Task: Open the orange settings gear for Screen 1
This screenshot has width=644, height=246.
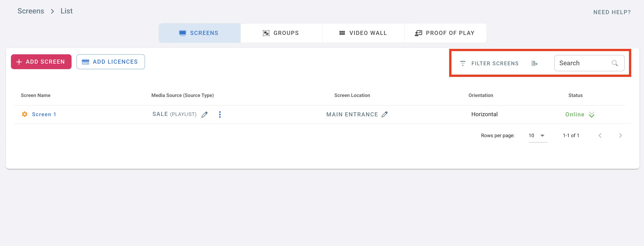Action: click(25, 114)
